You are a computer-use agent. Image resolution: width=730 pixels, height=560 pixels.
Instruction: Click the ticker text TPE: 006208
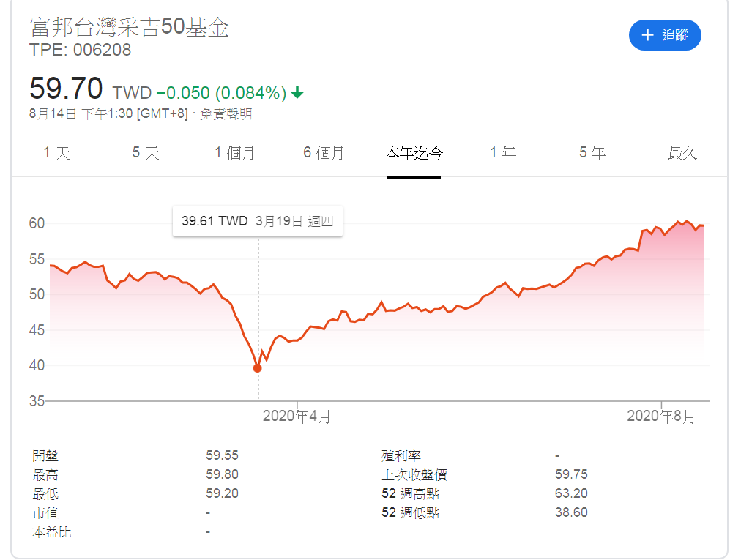pos(80,50)
